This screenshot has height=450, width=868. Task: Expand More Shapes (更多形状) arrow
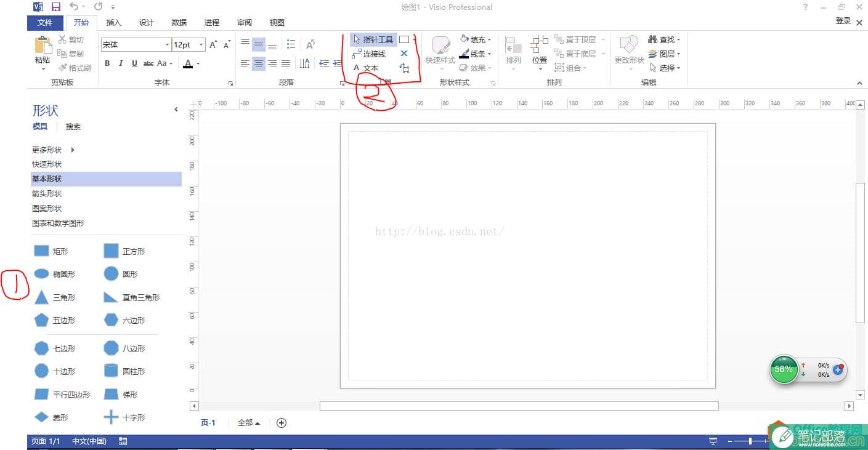[x=73, y=150]
